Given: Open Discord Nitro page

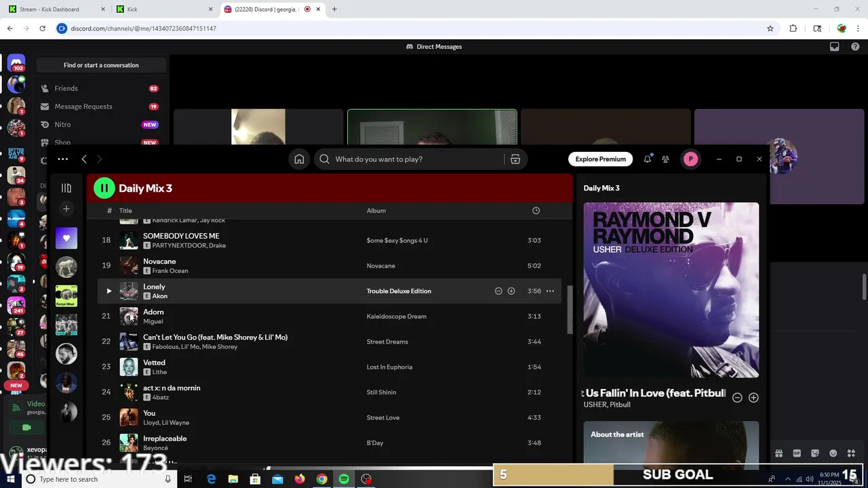Looking at the screenshot, I should point(102,125).
